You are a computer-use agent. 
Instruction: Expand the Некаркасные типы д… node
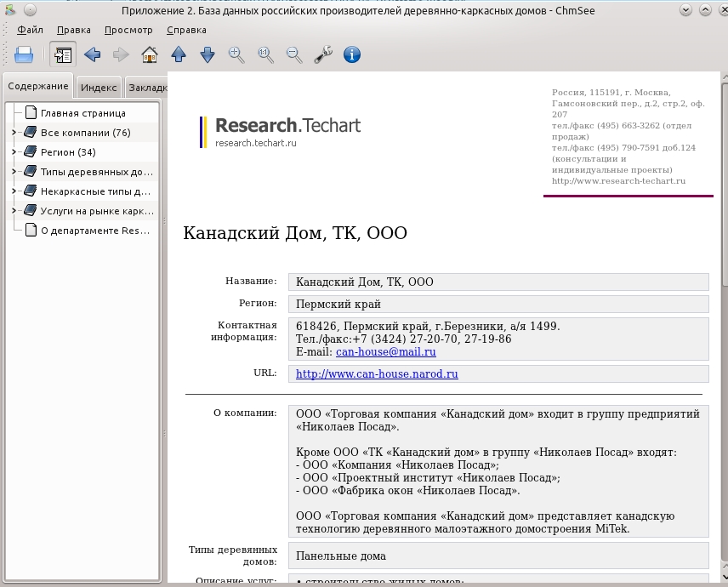[x=14, y=191]
